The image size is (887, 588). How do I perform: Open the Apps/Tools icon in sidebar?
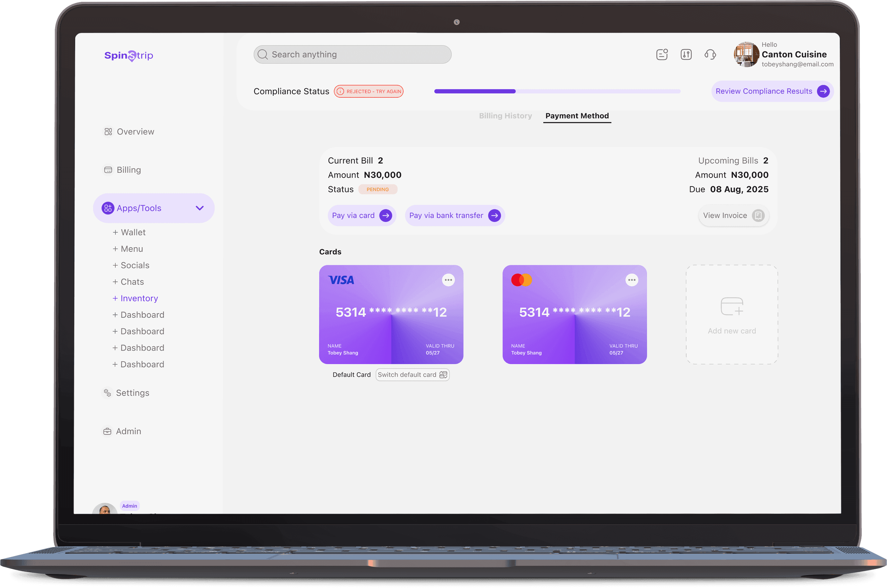tap(108, 208)
